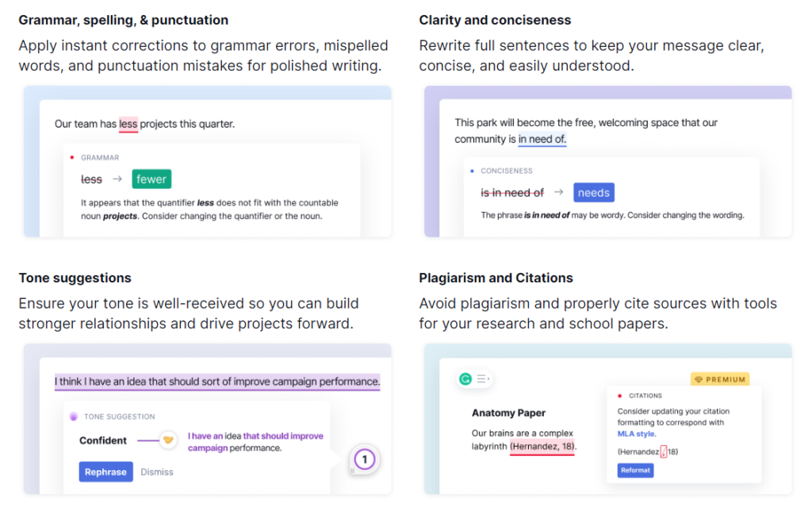Dismiss the tone suggestion
The height and width of the screenshot is (510, 812).
157,472
